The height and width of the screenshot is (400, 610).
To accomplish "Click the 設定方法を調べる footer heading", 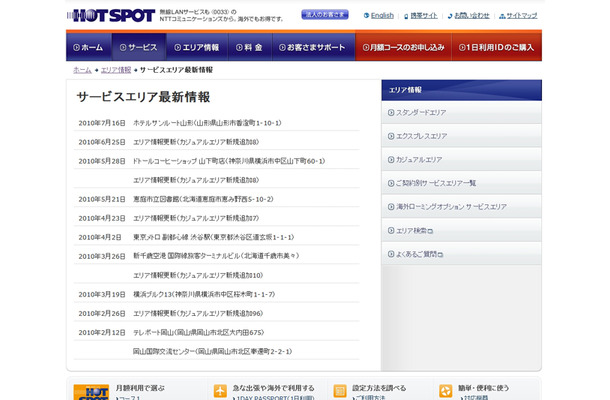I will (379, 388).
